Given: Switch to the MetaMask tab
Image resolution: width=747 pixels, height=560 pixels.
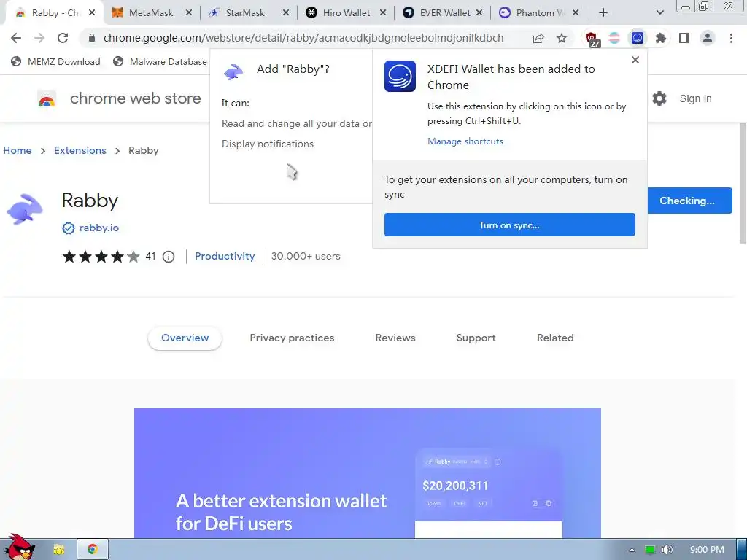Looking at the screenshot, I should pos(151,13).
